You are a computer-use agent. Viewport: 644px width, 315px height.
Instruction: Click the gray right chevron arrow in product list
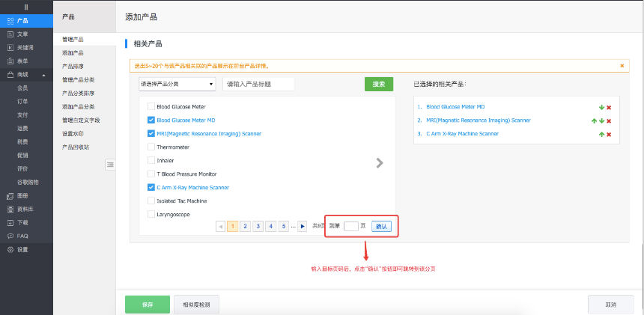click(380, 162)
